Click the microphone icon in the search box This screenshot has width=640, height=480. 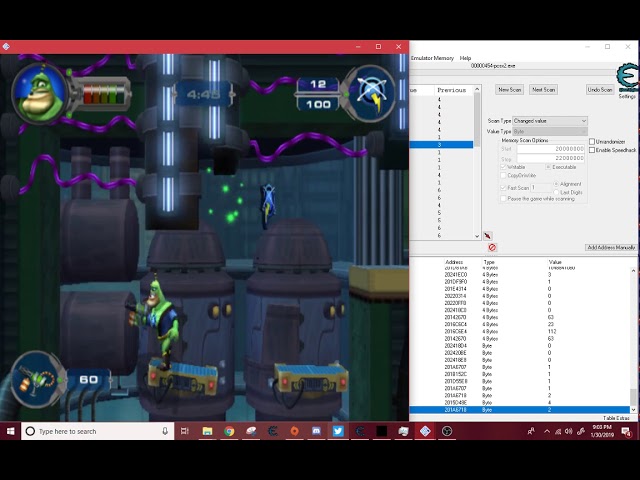click(x=165, y=431)
